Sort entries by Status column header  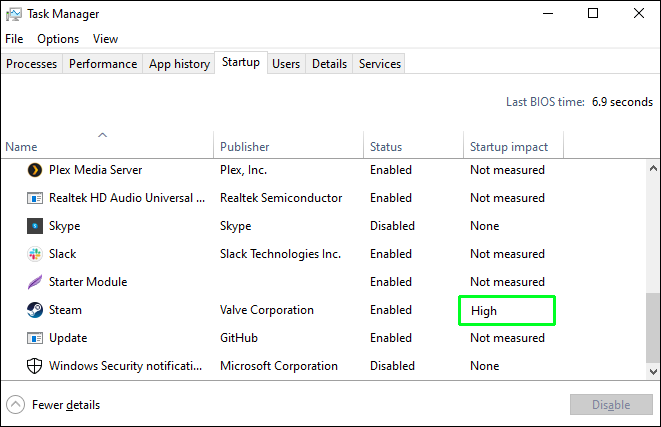(386, 147)
